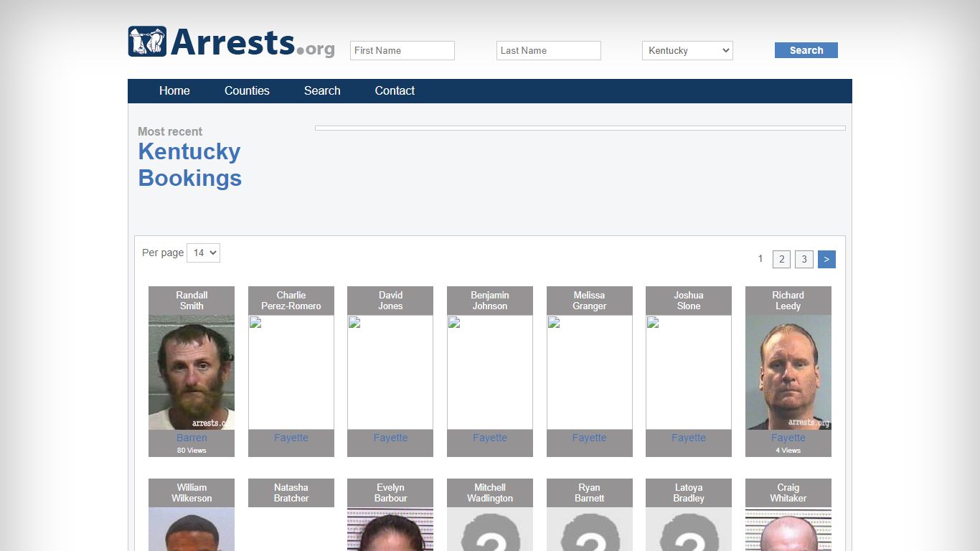Select the Natasha Bratcher name header
980x551 pixels.
pyautogui.click(x=291, y=493)
